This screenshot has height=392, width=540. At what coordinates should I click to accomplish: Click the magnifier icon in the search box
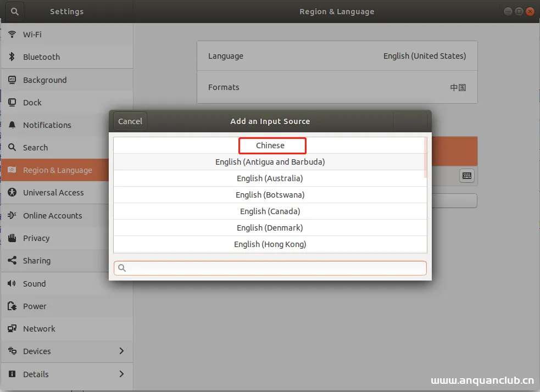point(121,268)
